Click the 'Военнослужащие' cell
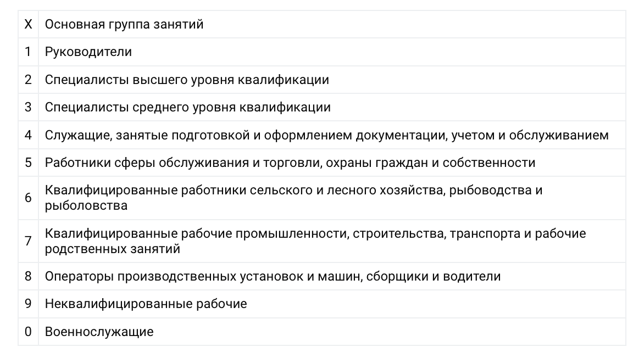644x358 pixels. [x=332, y=332]
